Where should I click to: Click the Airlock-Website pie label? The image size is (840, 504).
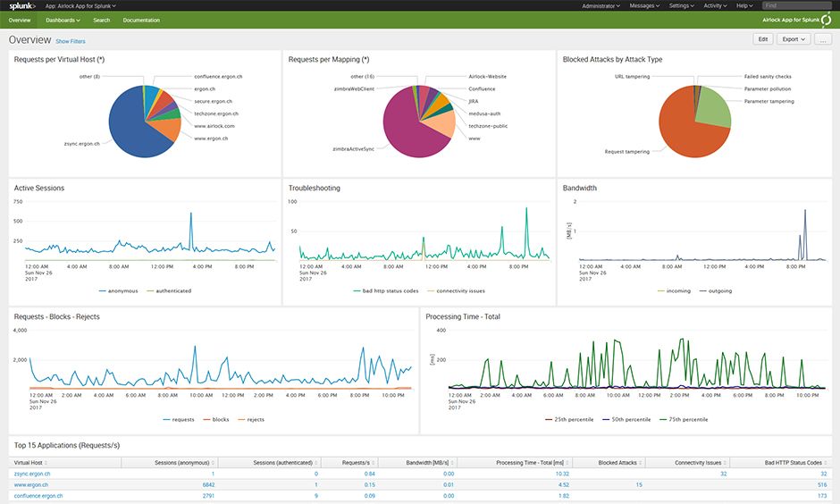point(488,77)
